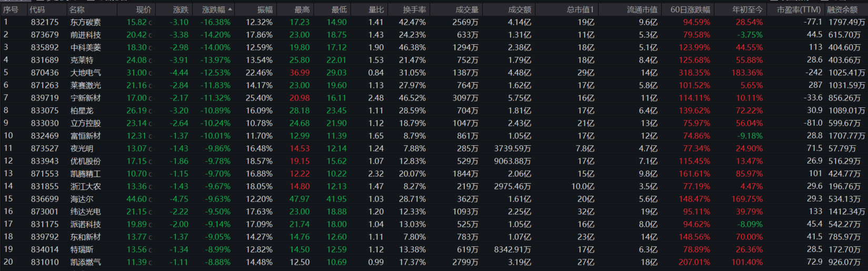Select stock 浙江大农 in the list
Viewport: 868px width, 271px height.
click(x=86, y=186)
